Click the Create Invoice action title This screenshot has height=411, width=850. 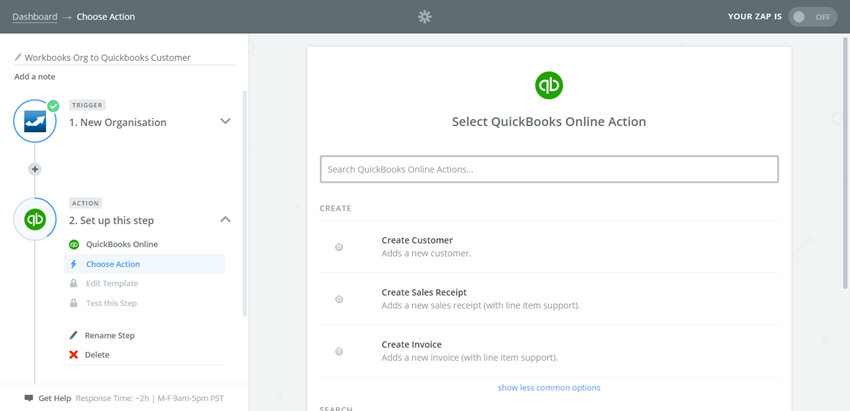411,344
